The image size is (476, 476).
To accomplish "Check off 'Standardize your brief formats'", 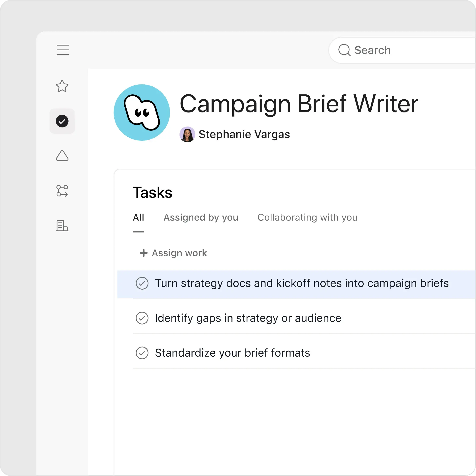I will [x=142, y=353].
